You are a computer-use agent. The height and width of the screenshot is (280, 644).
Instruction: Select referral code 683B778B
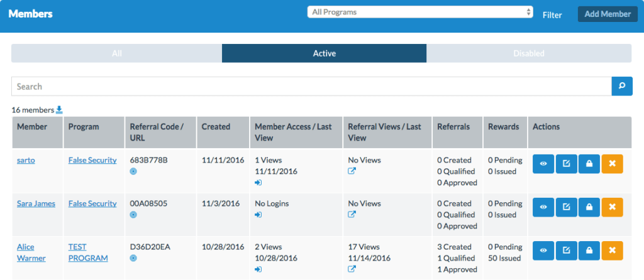point(148,160)
